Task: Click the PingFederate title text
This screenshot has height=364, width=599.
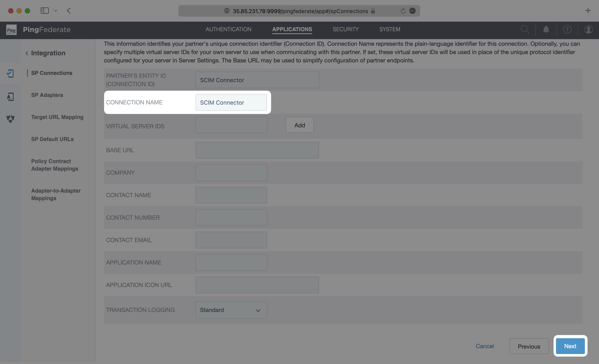Action: (47, 30)
